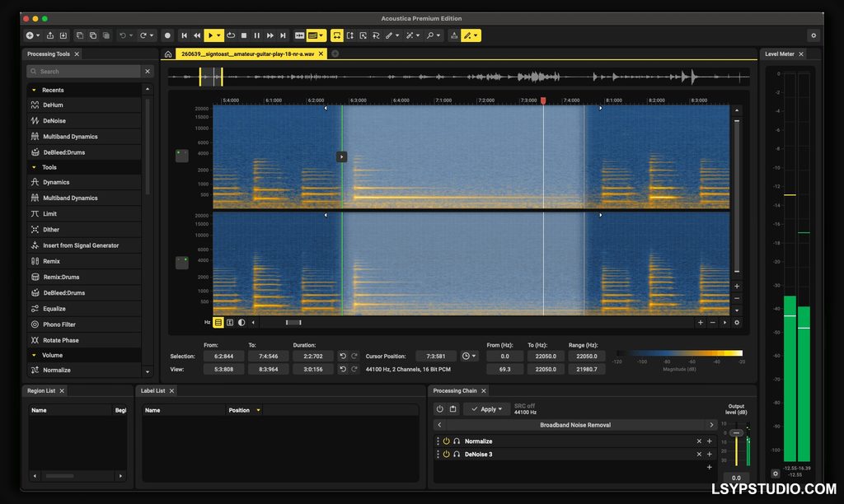Click the home icon beside file tab

coord(168,54)
